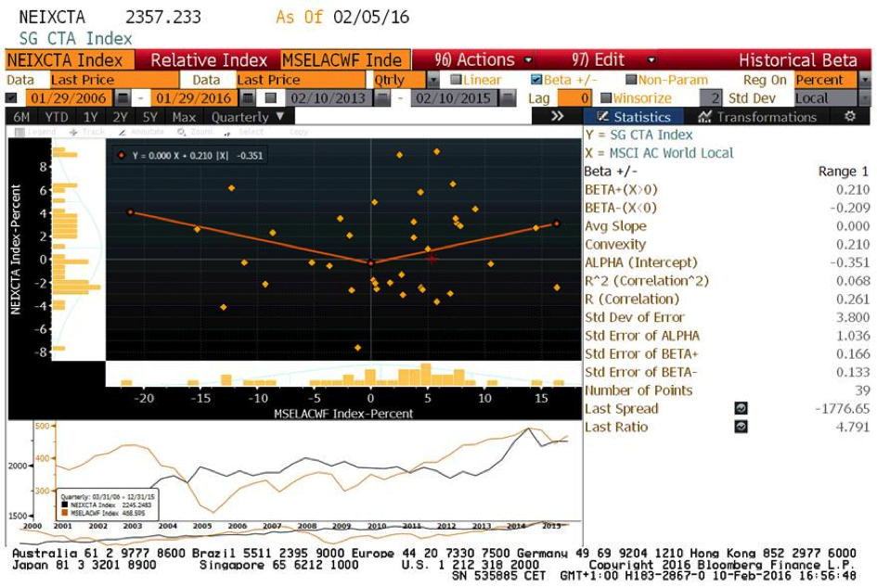Open calendar picker next to 02/10/2013
Viewport: 877px width, 588px height.
click(x=382, y=98)
